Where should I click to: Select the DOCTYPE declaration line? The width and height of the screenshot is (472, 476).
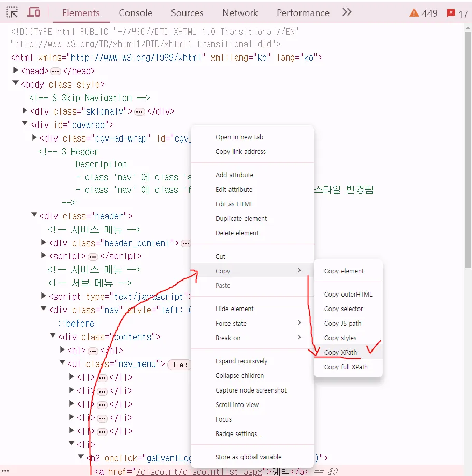pos(154,38)
